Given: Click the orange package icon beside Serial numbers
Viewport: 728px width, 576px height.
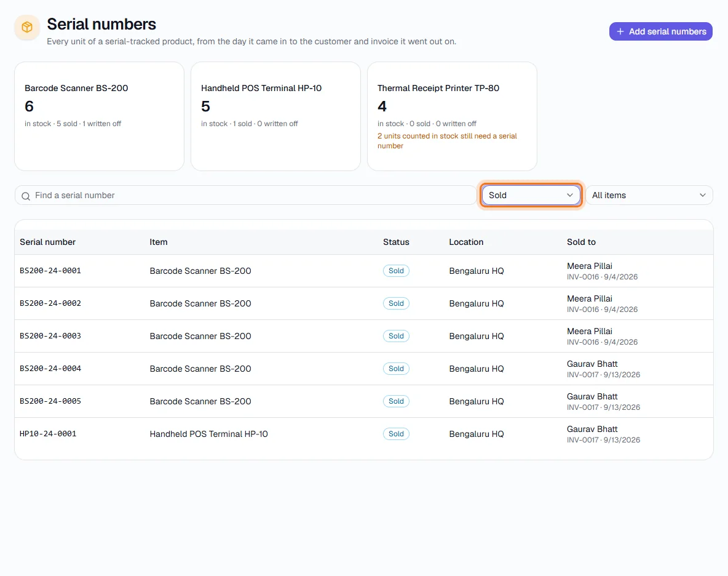Looking at the screenshot, I should (28, 27).
